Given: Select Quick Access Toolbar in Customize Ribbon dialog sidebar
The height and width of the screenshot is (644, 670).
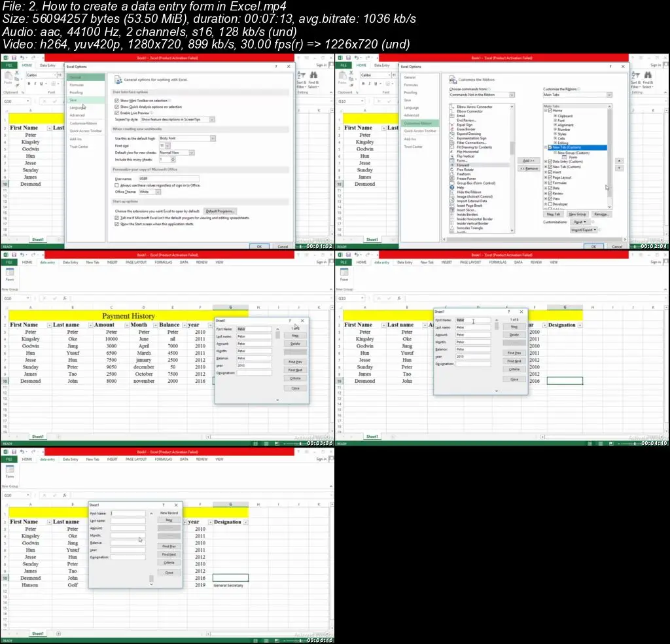Looking at the screenshot, I should 420,131.
